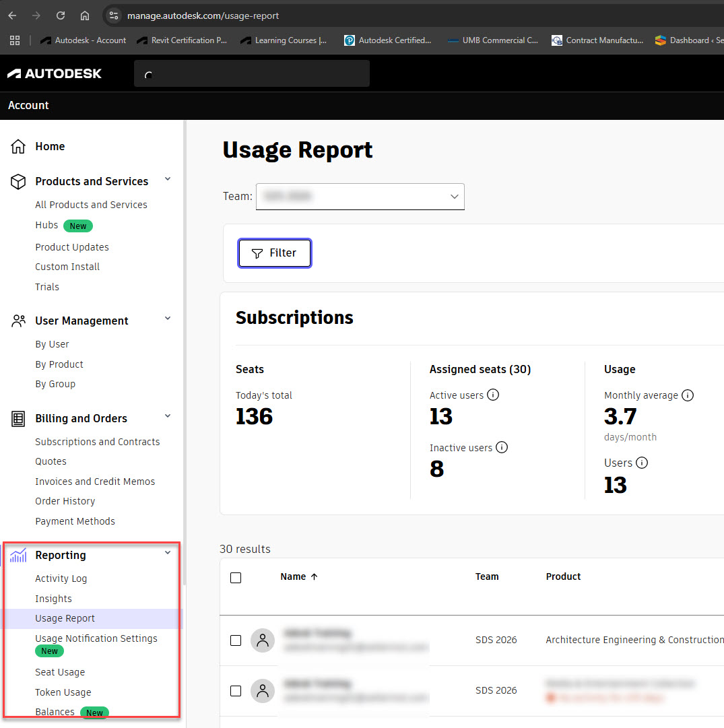Open the Learning Courses bookmark

click(284, 40)
